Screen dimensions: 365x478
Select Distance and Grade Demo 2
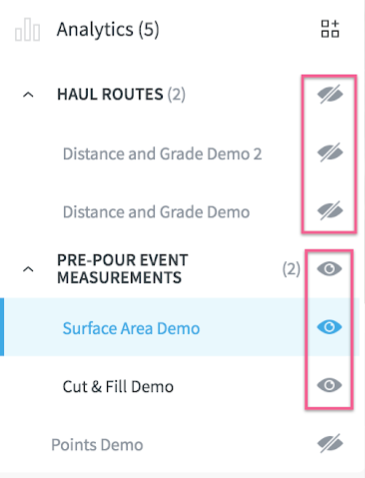(x=162, y=154)
